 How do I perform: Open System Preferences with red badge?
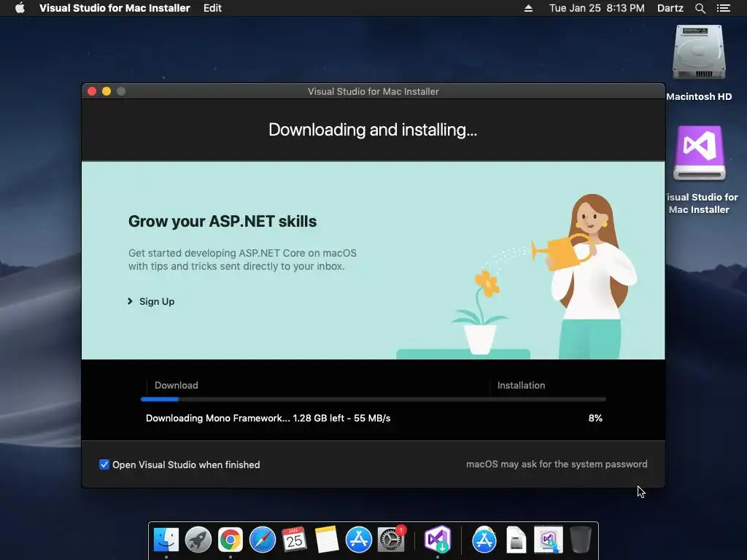click(391, 540)
